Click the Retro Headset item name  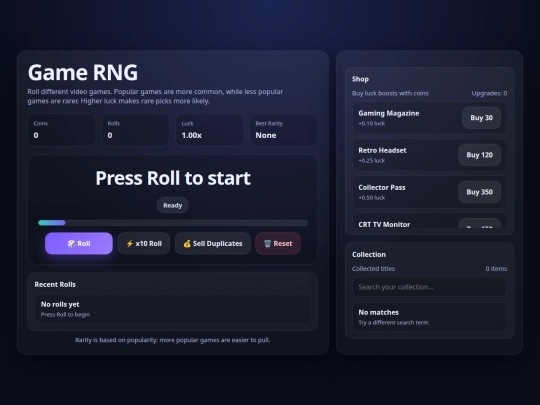tap(382, 150)
